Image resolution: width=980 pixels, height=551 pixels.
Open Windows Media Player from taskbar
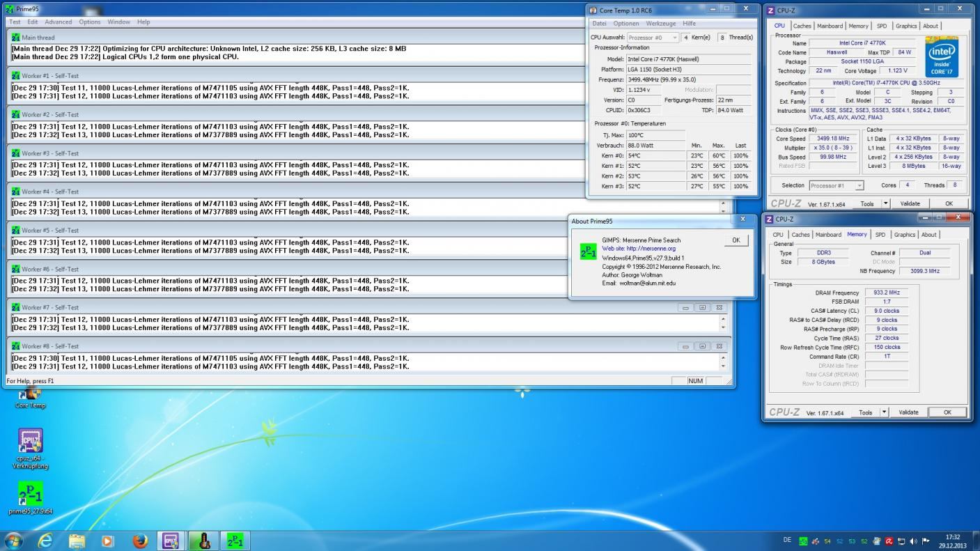(x=107, y=541)
